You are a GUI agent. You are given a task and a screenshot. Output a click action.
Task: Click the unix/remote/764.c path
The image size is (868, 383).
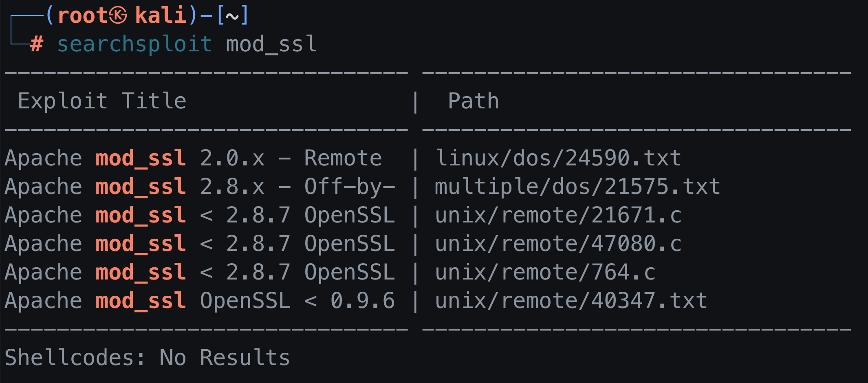click(x=545, y=272)
